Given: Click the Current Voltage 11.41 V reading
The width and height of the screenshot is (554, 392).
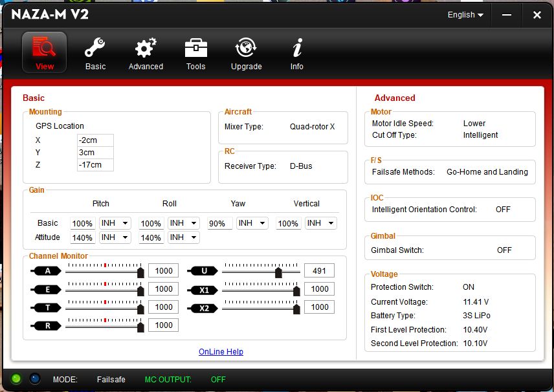Looking at the screenshot, I should [x=476, y=302].
